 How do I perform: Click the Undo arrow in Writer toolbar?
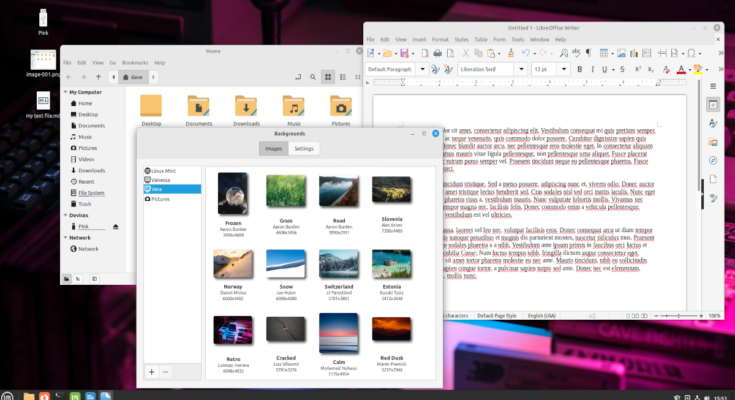click(x=526, y=52)
